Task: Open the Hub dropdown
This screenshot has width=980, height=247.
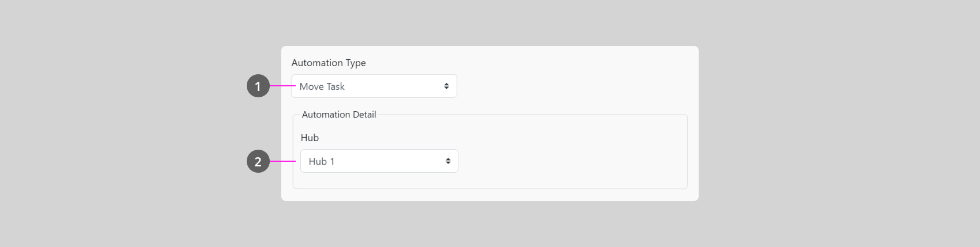Action: [x=379, y=161]
